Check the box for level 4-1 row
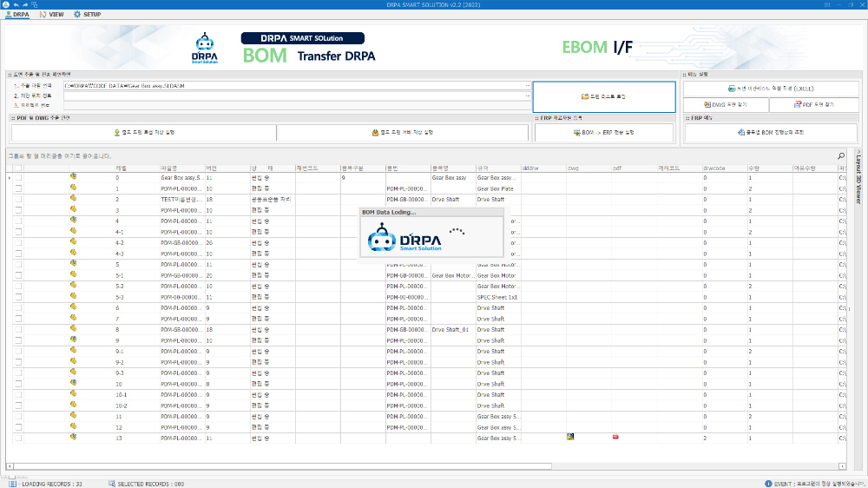 18,232
